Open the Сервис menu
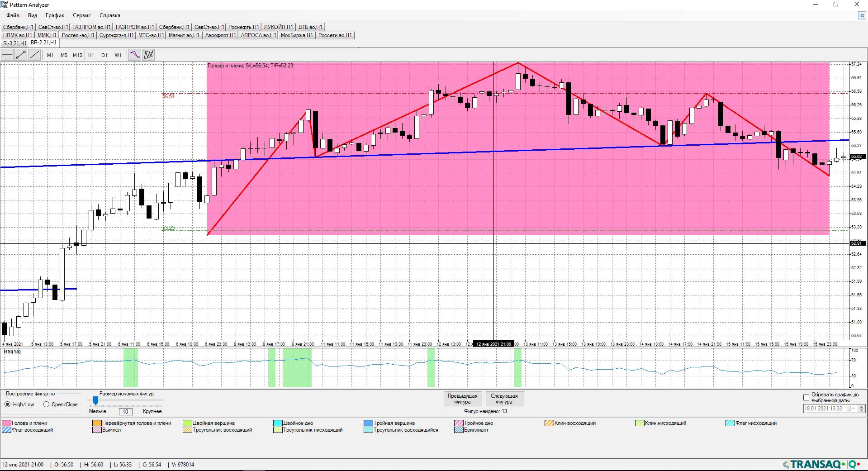Screen dimensions: 868x471 82,15
